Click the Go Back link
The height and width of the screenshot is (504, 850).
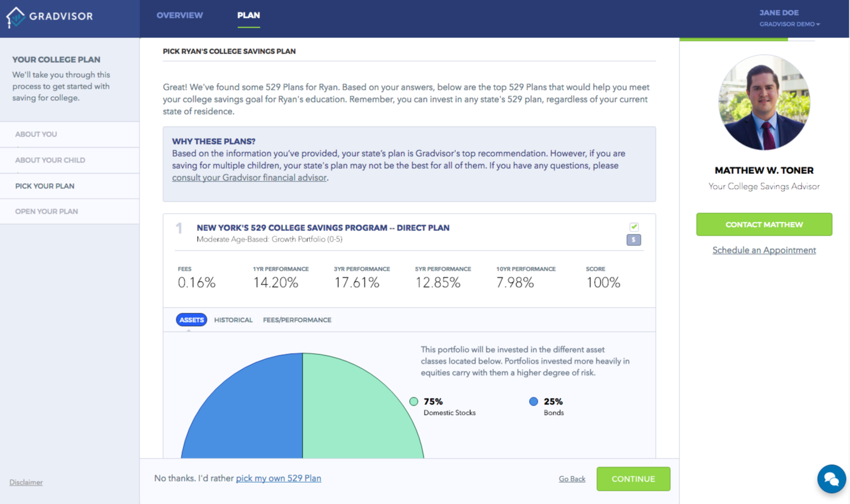point(572,479)
